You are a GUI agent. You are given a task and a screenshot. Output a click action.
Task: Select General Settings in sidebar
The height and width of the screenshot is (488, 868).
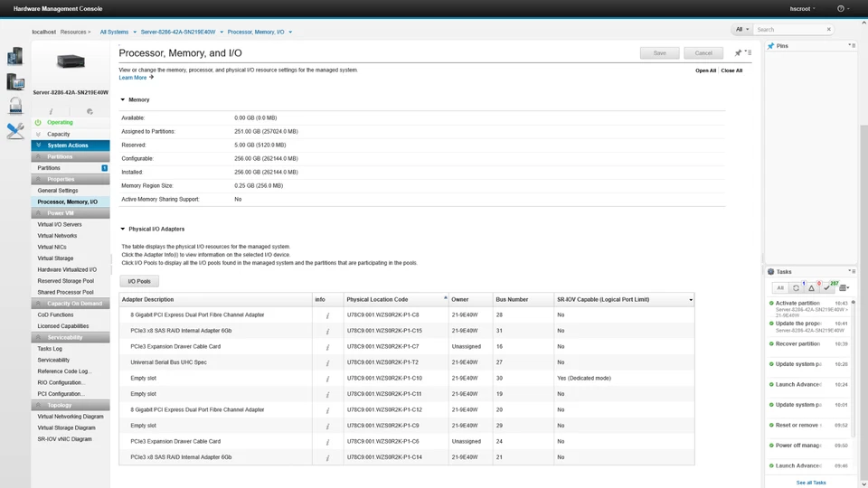click(58, 191)
